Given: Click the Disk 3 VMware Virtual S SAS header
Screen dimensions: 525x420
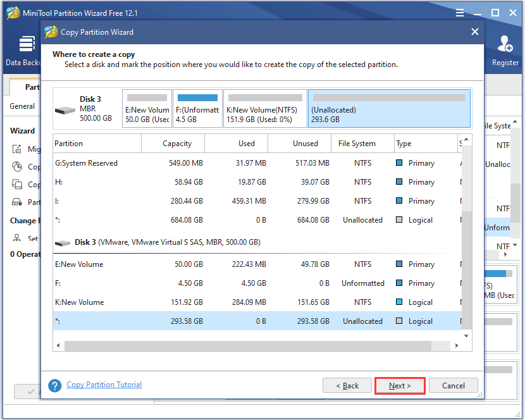Looking at the screenshot, I should pos(168,242).
